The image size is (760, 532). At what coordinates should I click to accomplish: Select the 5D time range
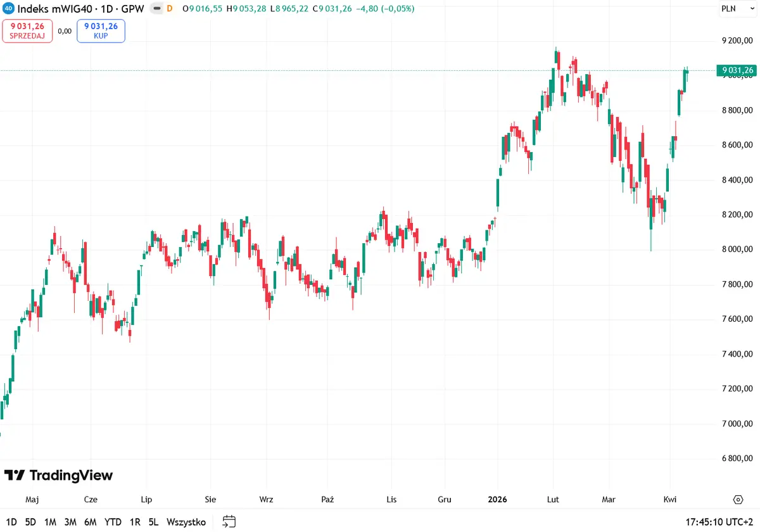coord(30,522)
